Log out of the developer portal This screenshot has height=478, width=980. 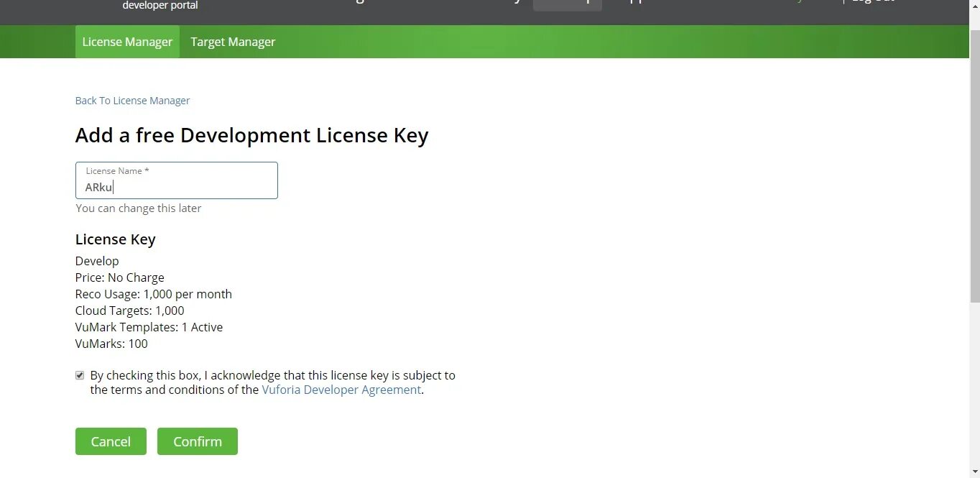click(873, 1)
